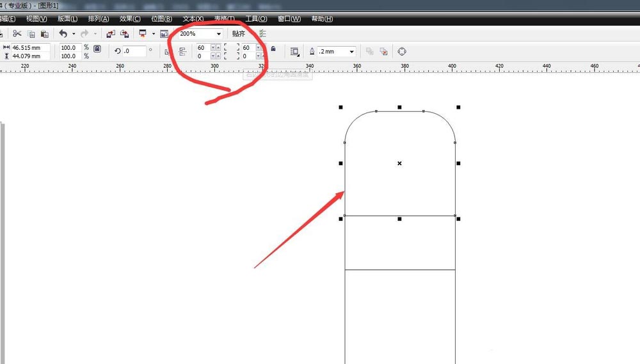Image resolution: width=640 pixels, height=364 pixels.
Task: Open the 贴齐 snap-to menu
Action: tap(238, 34)
